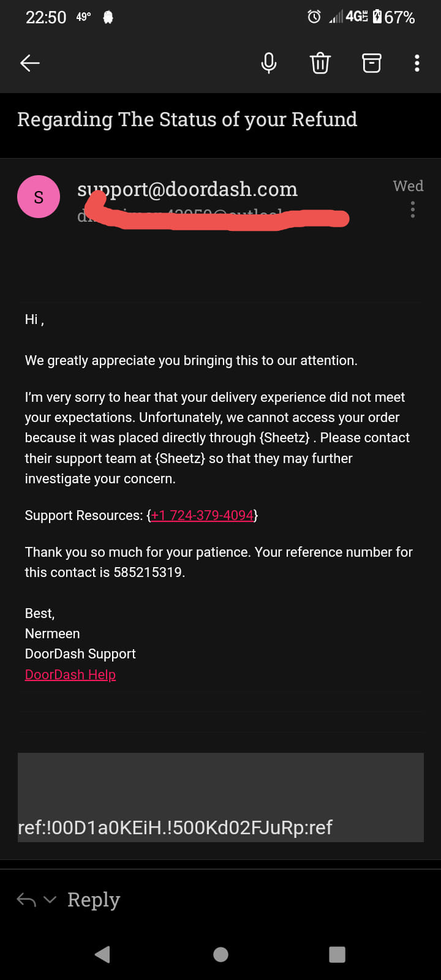Tap the gray ref code block

click(x=221, y=797)
